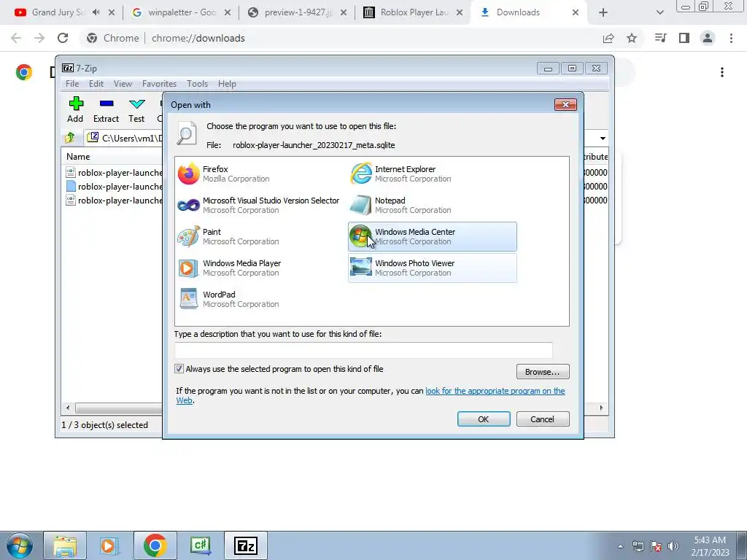Open Chrome side panel icon
Image resolution: width=747 pixels, height=560 pixels.
684,38
